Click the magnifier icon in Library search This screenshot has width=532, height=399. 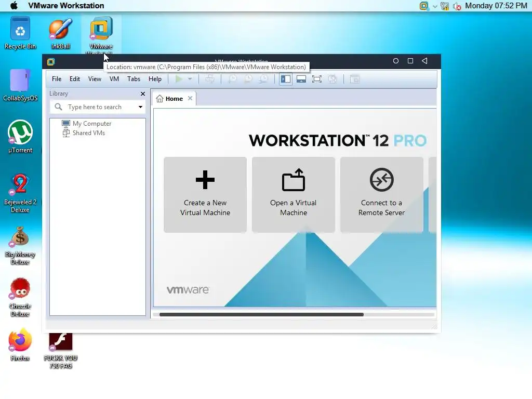pyautogui.click(x=58, y=107)
